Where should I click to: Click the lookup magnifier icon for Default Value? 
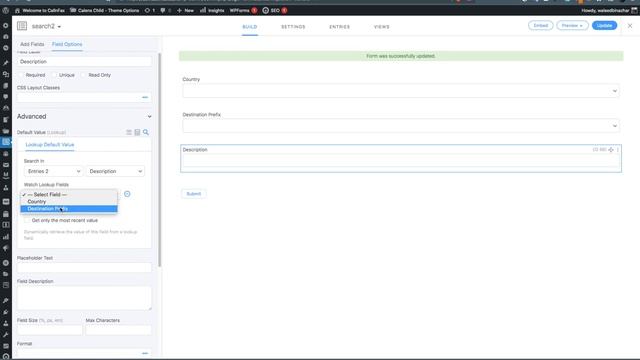[146, 132]
